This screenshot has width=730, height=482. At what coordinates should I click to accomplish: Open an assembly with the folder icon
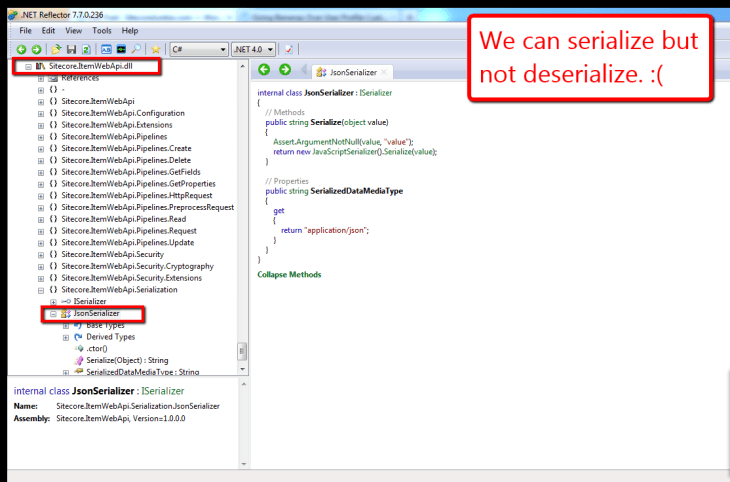[57, 49]
